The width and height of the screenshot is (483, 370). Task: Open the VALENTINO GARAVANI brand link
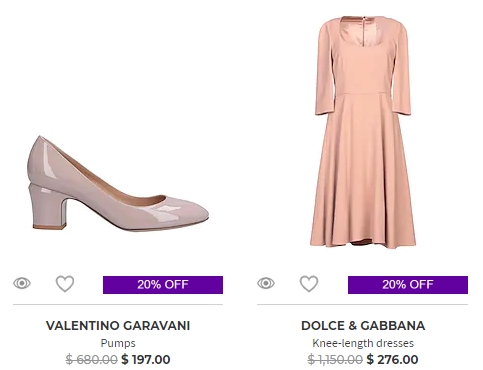pos(118,326)
